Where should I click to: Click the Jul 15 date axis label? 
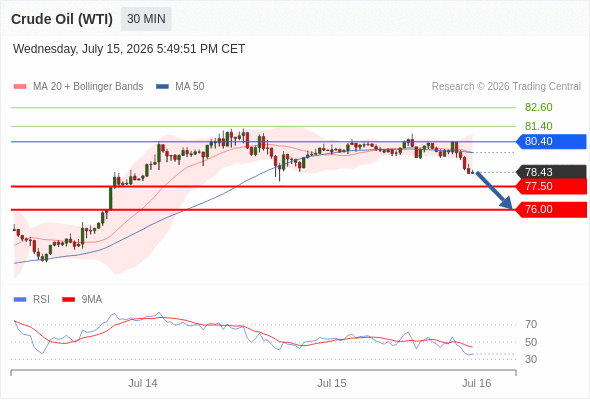(331, 383)
